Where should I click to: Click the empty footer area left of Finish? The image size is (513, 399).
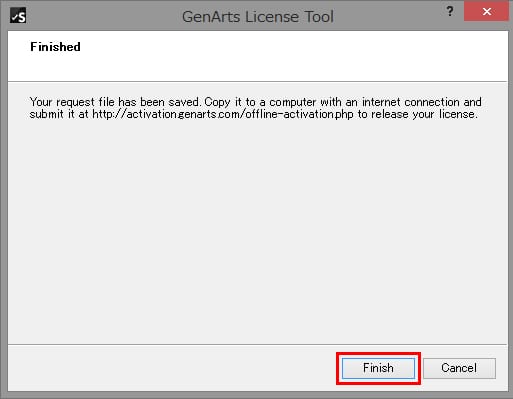pos(172,368)
